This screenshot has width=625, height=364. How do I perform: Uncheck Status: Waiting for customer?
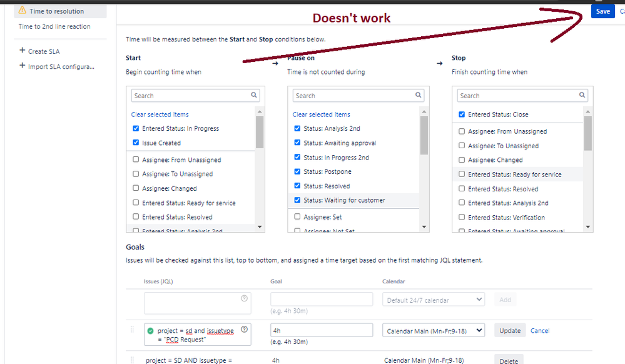[x=297, y=200]
